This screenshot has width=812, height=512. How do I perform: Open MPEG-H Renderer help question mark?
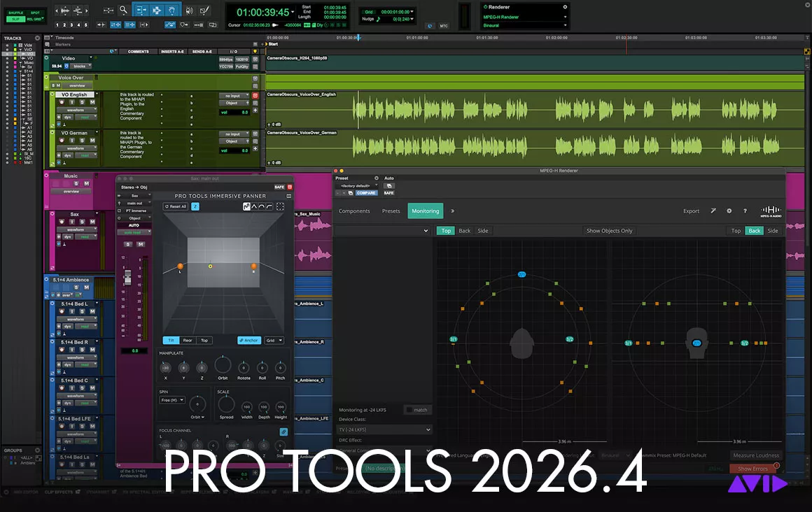[745, 211]
